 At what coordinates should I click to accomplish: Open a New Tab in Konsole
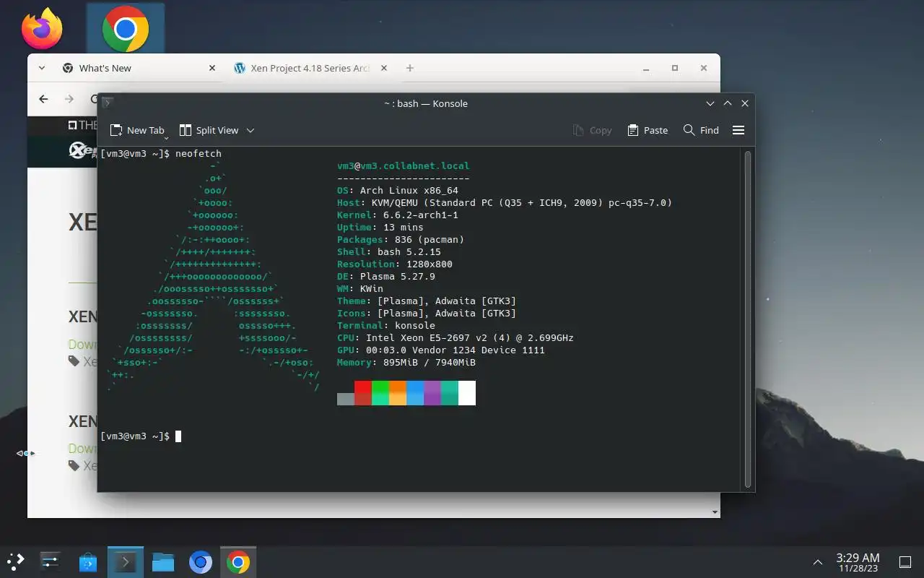point(137,130)
